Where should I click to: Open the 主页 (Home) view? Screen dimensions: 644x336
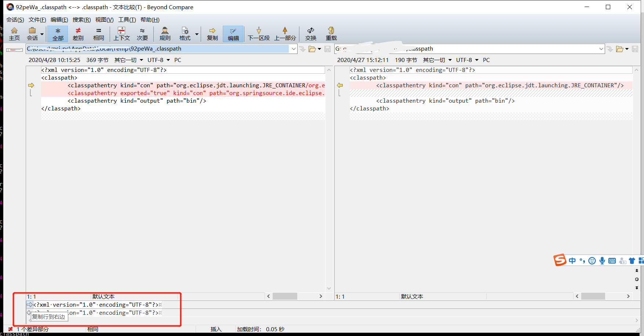[14, 34]
